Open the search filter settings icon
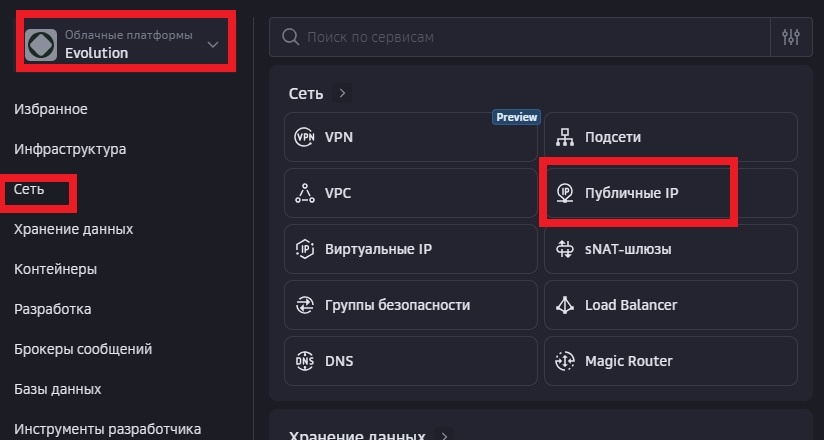The height and width of the screenshot is (440, 824). click(790, 37)
